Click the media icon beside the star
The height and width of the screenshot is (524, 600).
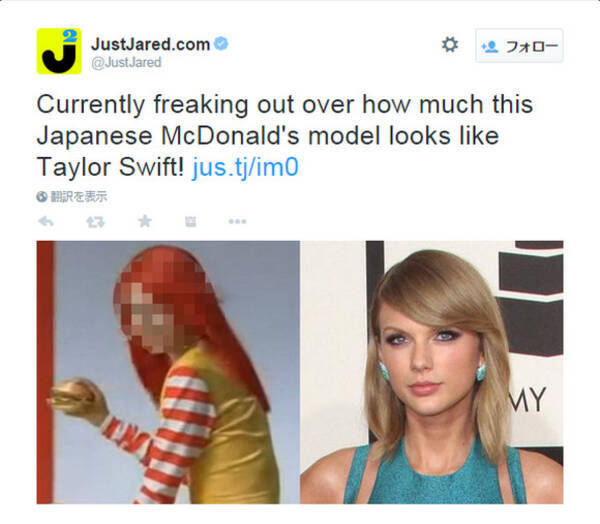coord(191,221)
